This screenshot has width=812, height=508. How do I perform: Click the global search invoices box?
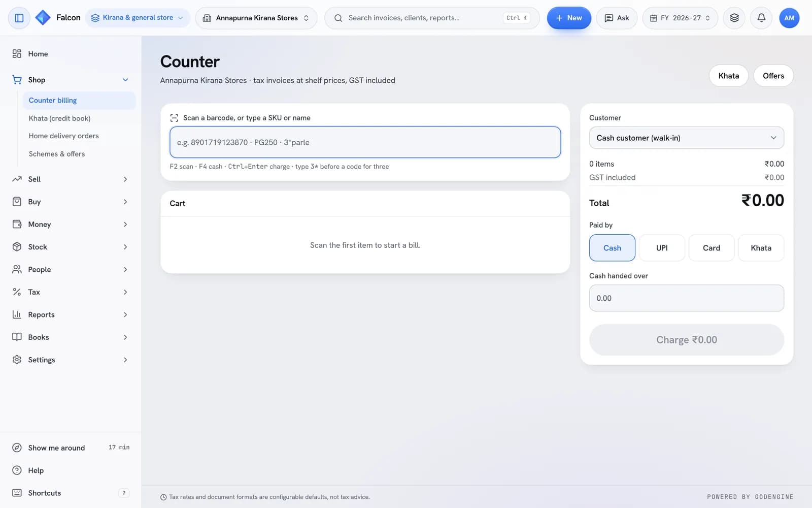point(432,18)
